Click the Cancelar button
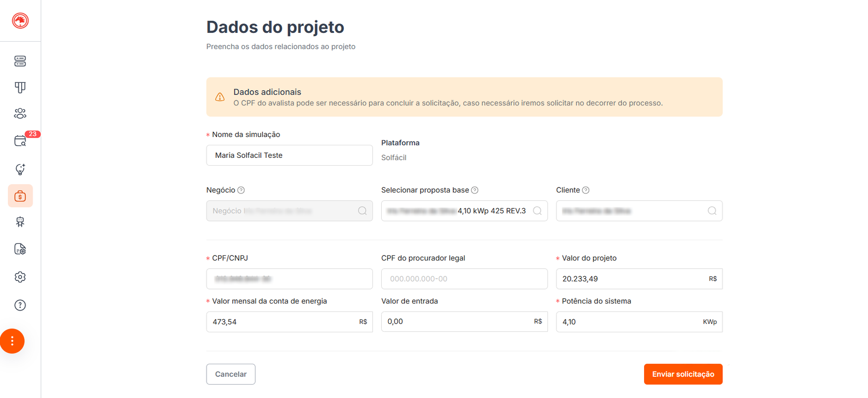The width and height of the screenshot is (868, 398). pyautogui.click(x=231, y=374)
